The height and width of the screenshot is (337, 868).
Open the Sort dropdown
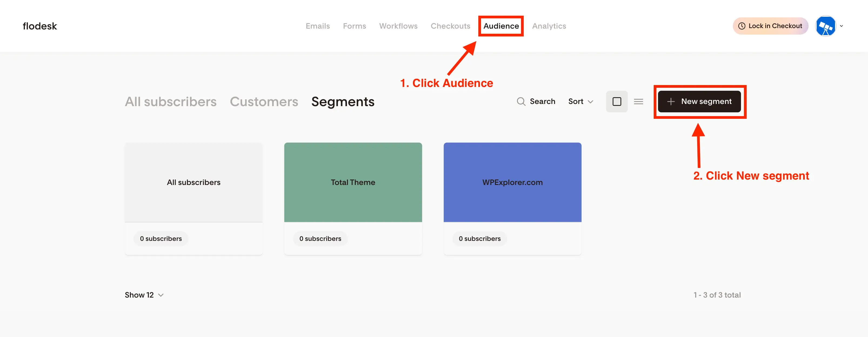(580, 101)
